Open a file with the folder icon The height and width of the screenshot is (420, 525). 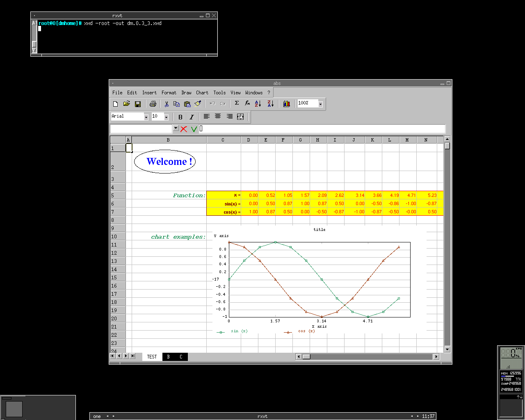[126, 104]
